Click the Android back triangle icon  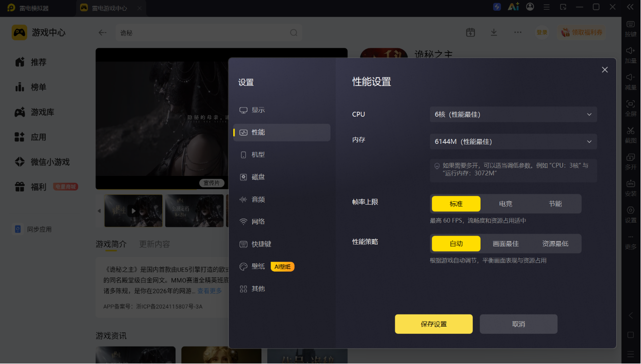630,315
